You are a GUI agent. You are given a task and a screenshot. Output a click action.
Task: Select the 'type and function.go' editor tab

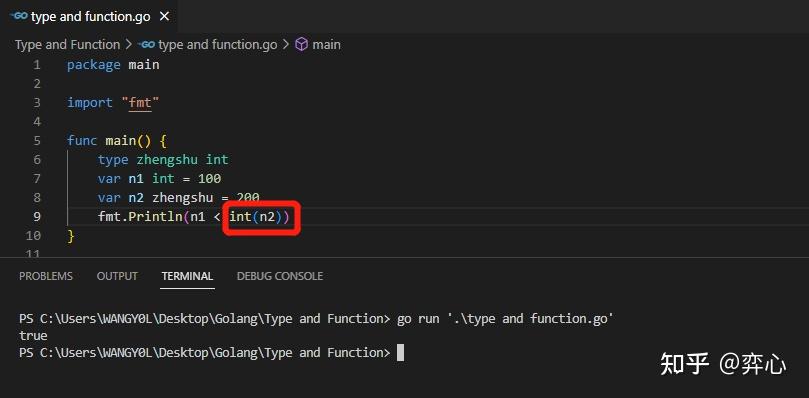pos(88,17)
